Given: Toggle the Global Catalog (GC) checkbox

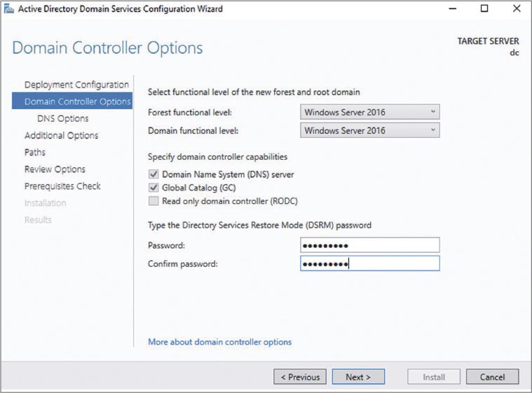Looking at the screenshot, I should (154, 188).
